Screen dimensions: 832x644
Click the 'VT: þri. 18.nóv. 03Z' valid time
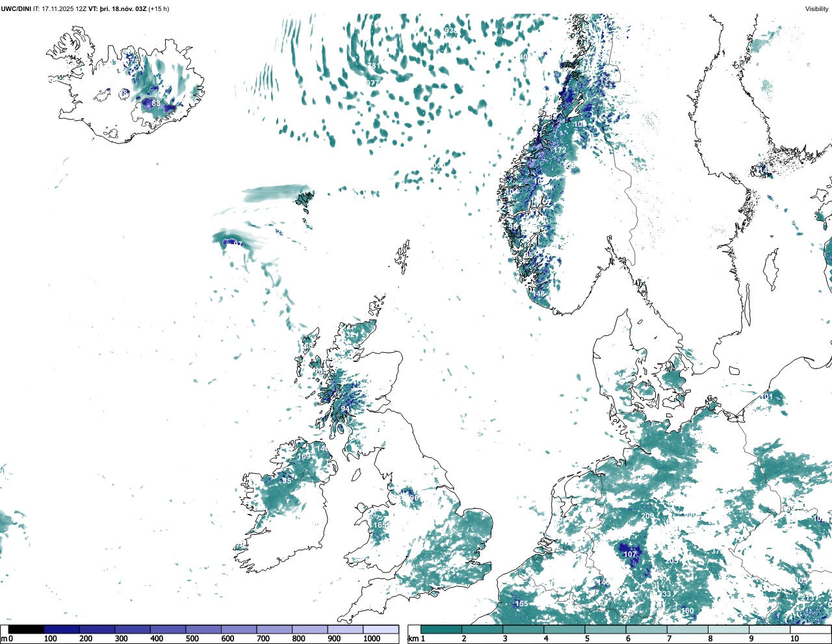(118, 9)
